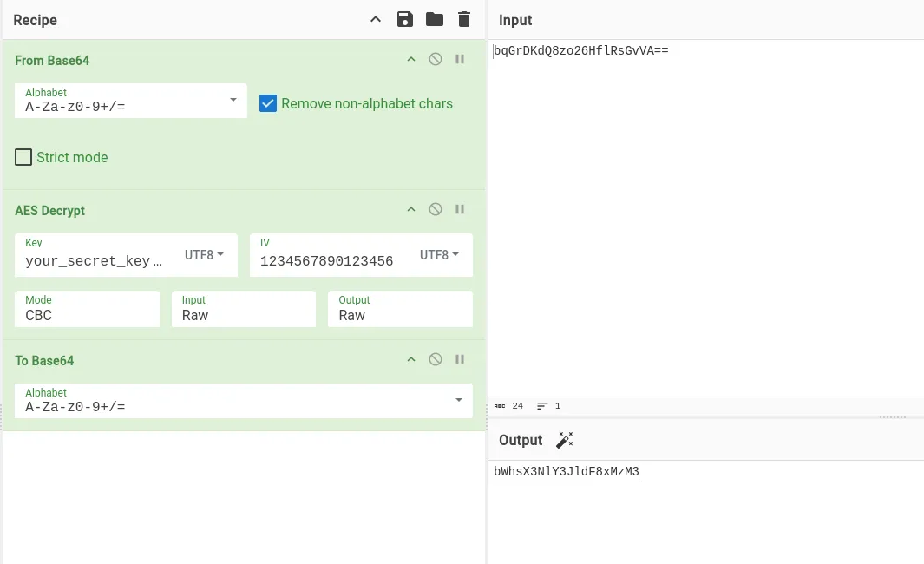Disable the From Base64 operation
This screenshot has height=564, width=924.
436,59
